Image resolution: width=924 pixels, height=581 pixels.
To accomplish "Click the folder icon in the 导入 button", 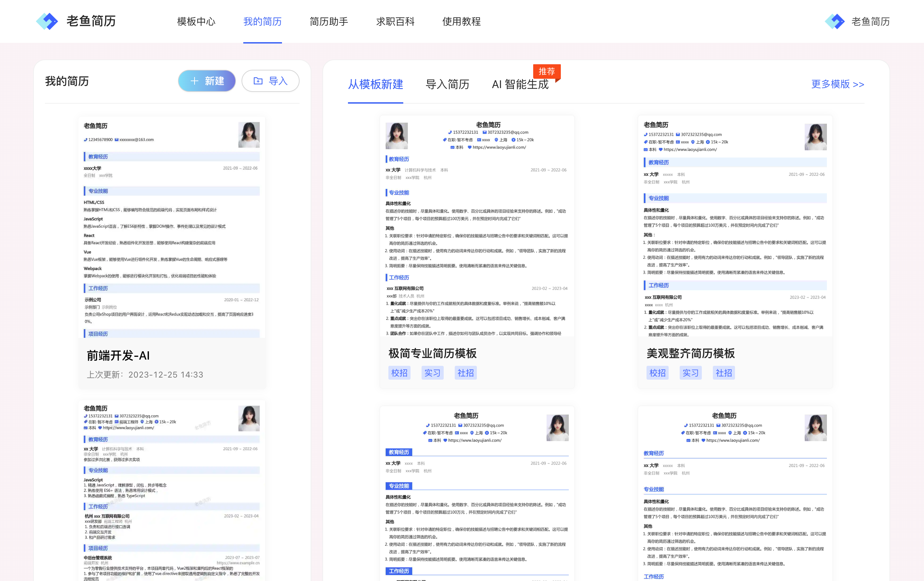I will (x=258, y=81).
